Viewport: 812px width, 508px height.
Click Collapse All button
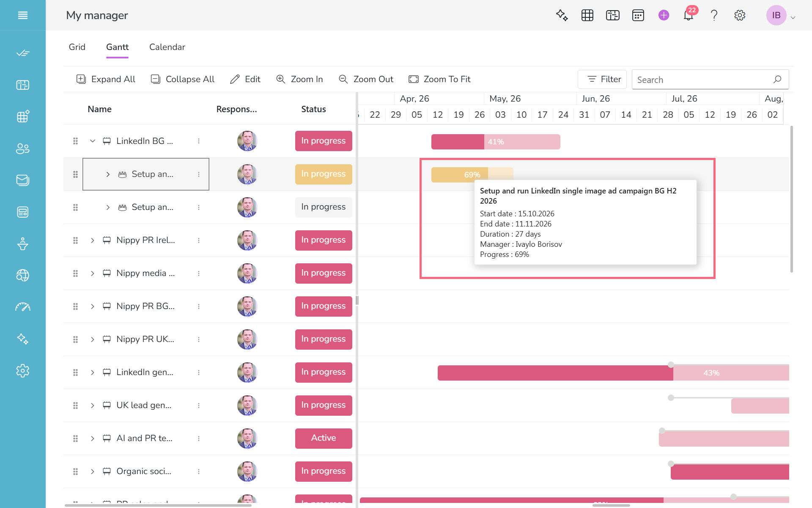pyautogui.click(x=183, y=79)
